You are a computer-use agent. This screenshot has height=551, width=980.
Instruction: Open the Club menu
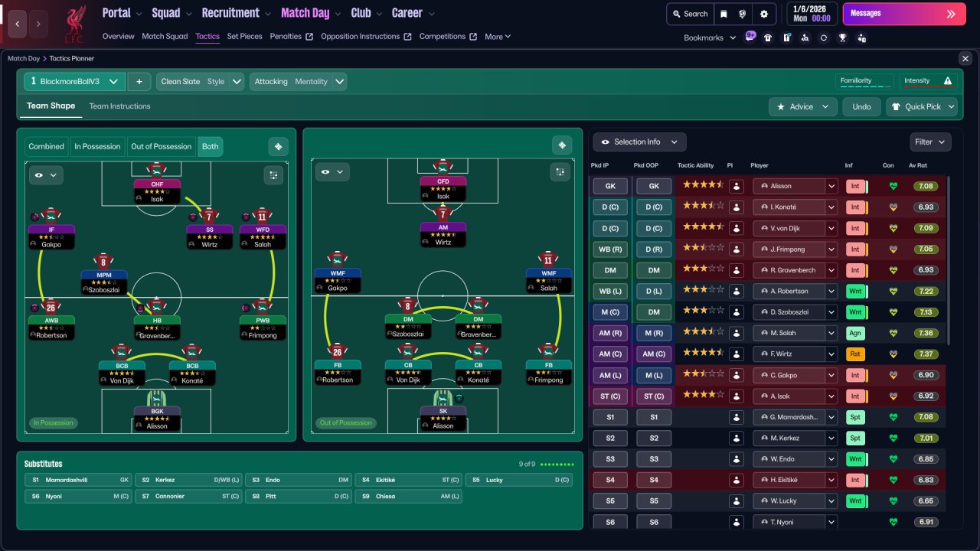point(367,13)
